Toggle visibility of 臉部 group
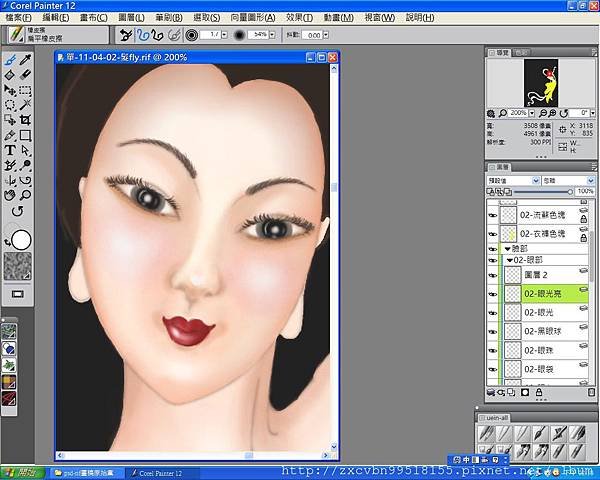The width and height of the screenshot is (600, 480). tap(493, 249)
